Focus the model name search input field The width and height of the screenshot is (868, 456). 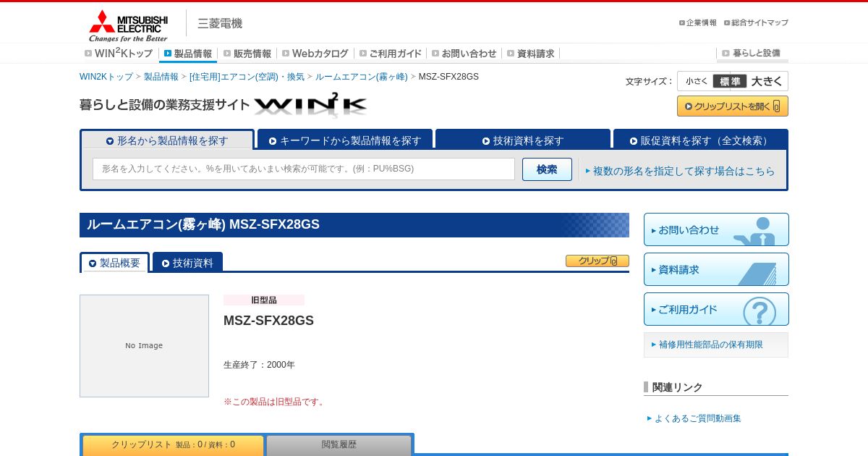(304, 169)
